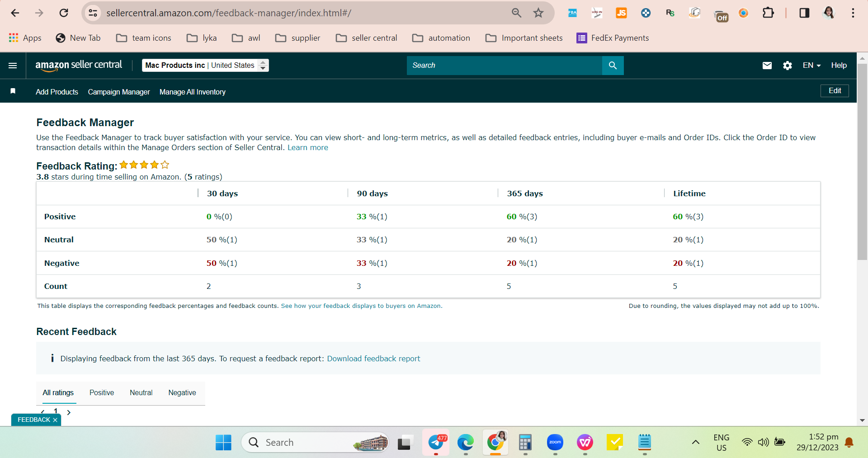
Task: Open Chrome three-dot menu
Action: tap(853, 13)
